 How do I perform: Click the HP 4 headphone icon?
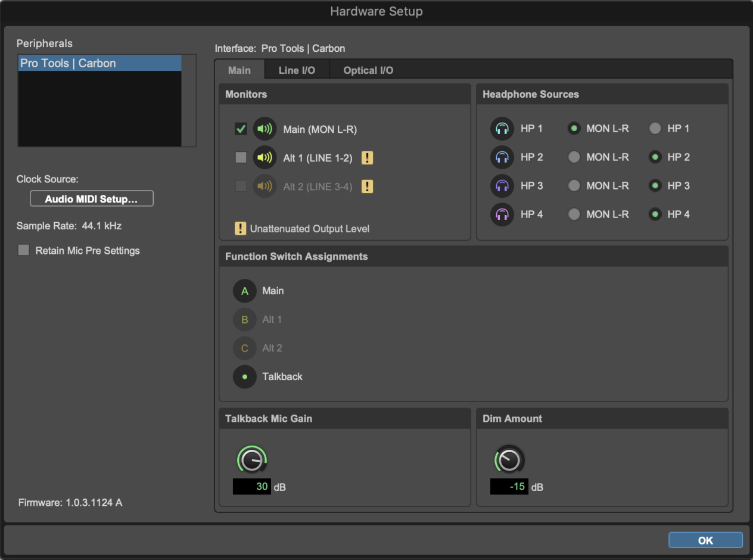(502, 214)
